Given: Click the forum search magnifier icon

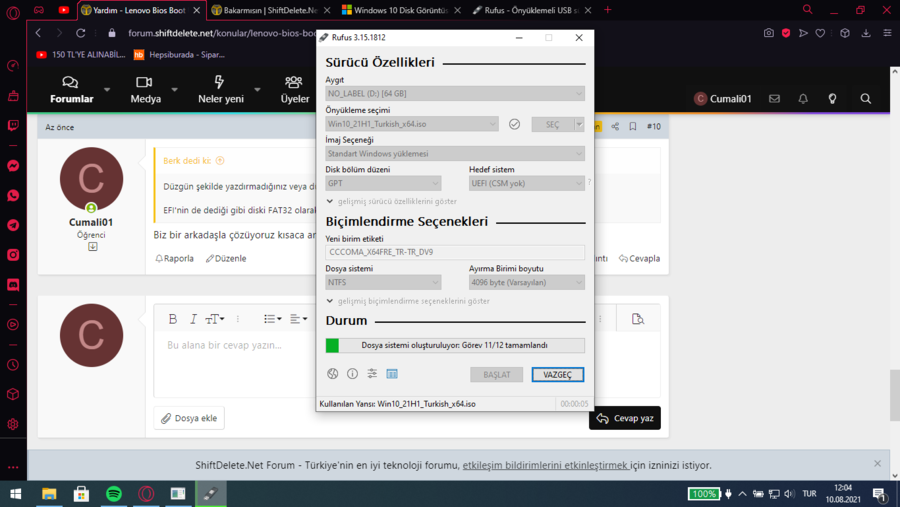Looking at the screenshot, I should tap(866, 99).
